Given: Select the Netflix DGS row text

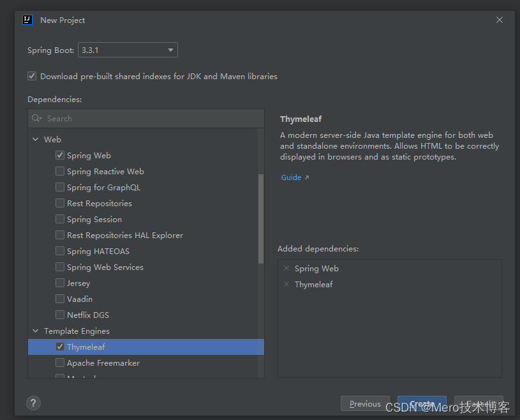Looking at the screenshot, I should (88, 315).
